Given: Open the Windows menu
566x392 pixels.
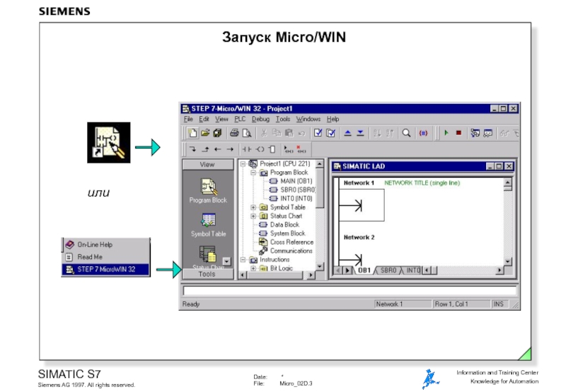Looking at the screenshot, I should (x=308, y=119).
